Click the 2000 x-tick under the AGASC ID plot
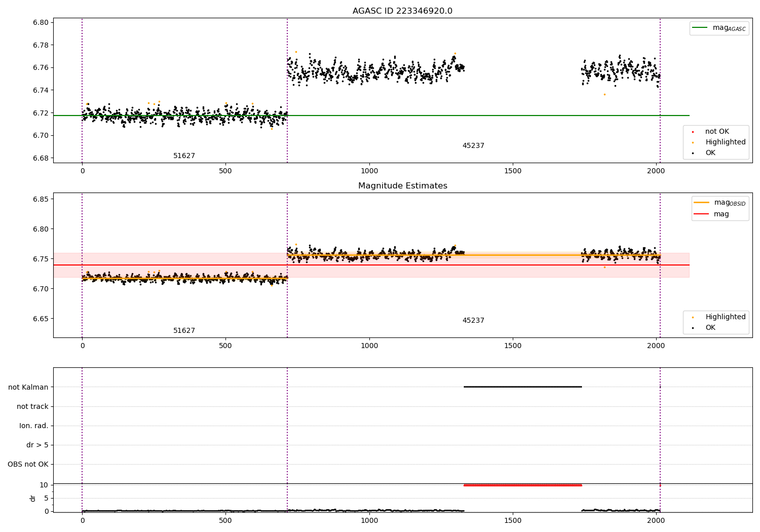The image size is (760, 532). [656, 171]
